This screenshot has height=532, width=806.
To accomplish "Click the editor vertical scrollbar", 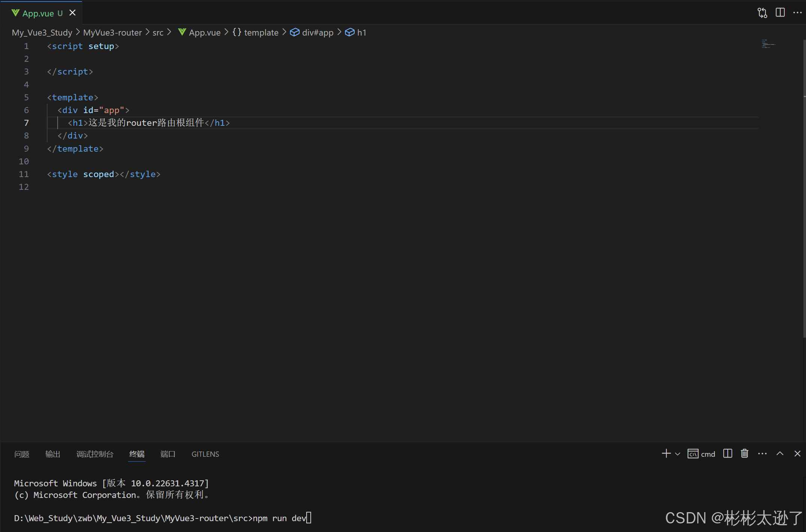I will (804, 187).
